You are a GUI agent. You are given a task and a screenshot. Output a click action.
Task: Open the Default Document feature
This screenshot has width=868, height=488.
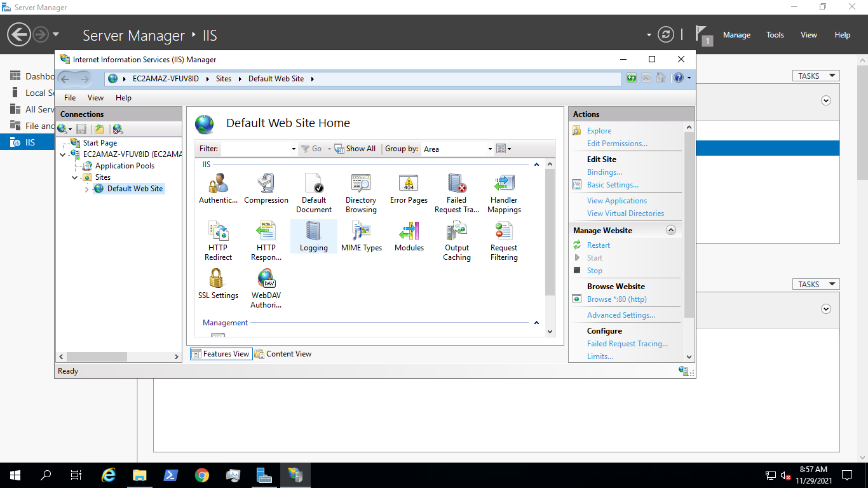(314, 186)
